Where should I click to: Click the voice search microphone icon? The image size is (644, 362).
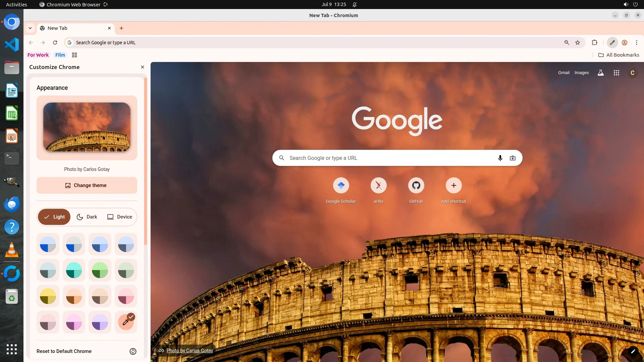pyautogui.click(x=500, y=158)
